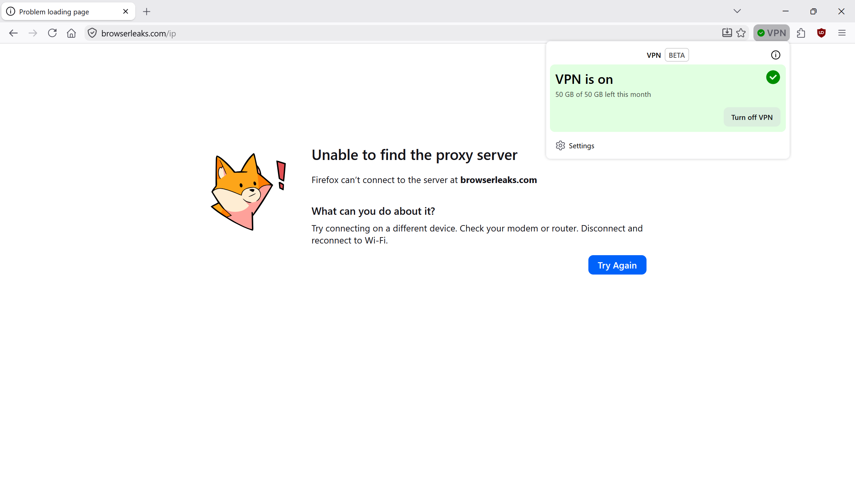The width and height of the screenshot is (855, 504).
Task: Open the extensions puzzle icon
Action: tap(801, 33)
